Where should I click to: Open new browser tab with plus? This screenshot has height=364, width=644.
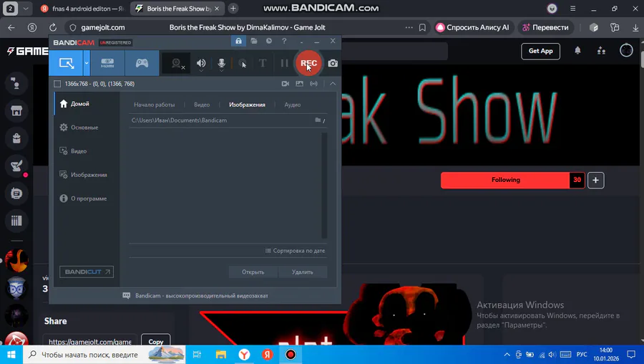click(x=233, y=8)
